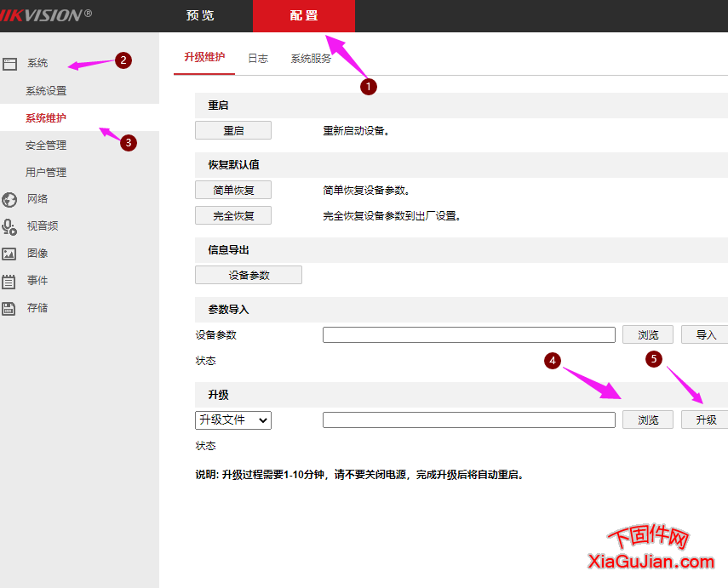Click the 升级 button

705,420
